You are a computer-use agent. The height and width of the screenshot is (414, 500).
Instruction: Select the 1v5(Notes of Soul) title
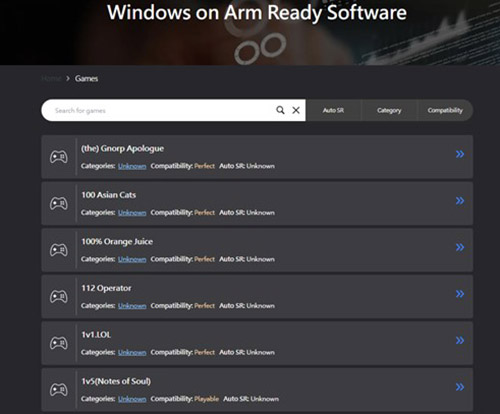coord(116,381)
